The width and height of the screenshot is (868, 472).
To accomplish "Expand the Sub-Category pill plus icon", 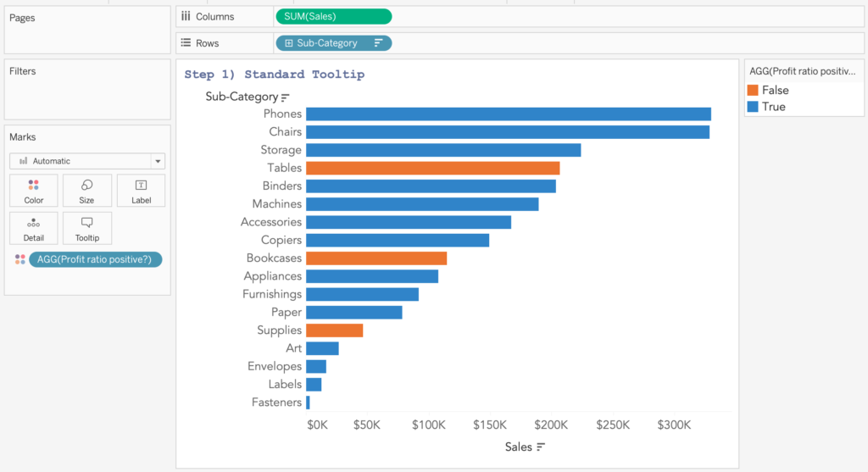I will pyautogui.click(x=288, y=43).
